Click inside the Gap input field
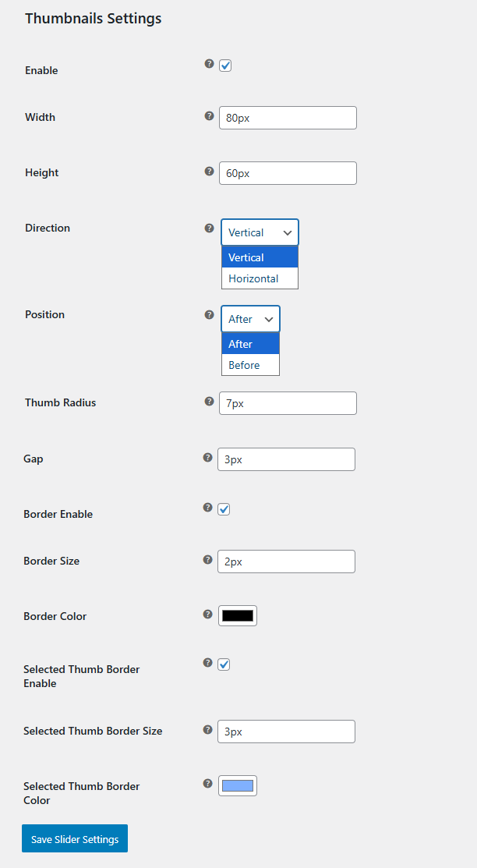Screen dimensions: 477x868 click(286, 459)
